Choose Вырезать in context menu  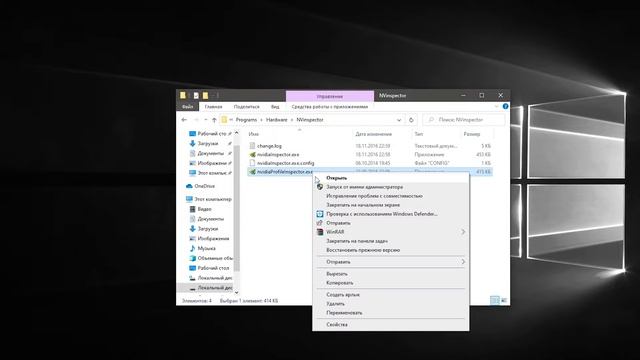click(391, 274)
